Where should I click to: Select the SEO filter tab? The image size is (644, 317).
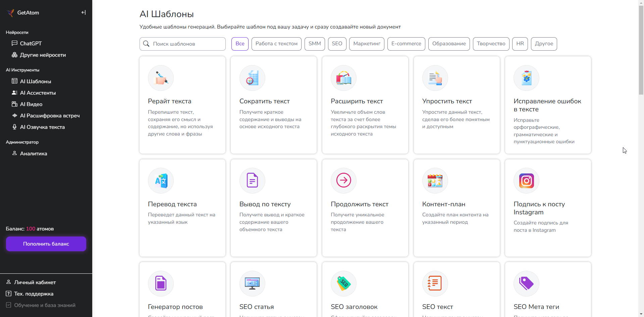[337, 44]
